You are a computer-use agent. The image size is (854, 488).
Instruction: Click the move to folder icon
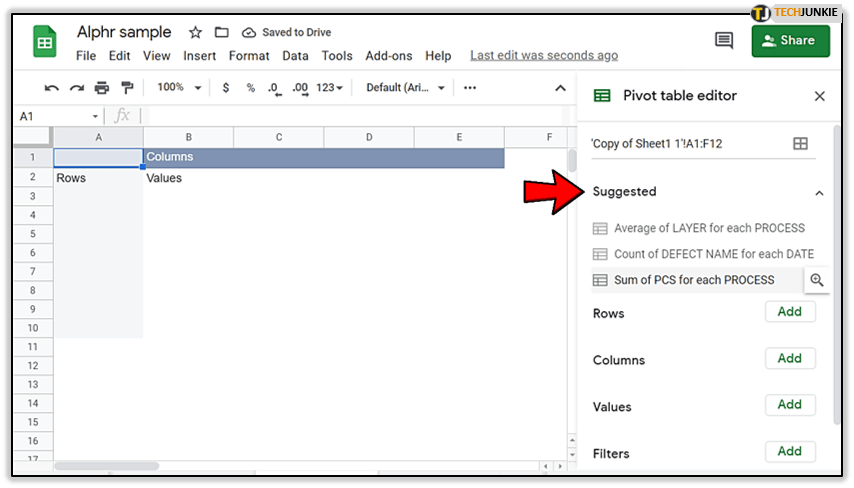(x=222, y=33)
